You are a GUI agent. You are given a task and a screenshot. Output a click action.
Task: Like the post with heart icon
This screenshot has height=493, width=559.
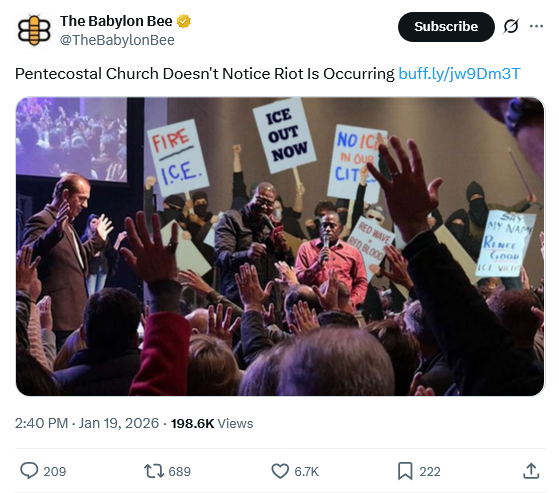click(280, 471)
